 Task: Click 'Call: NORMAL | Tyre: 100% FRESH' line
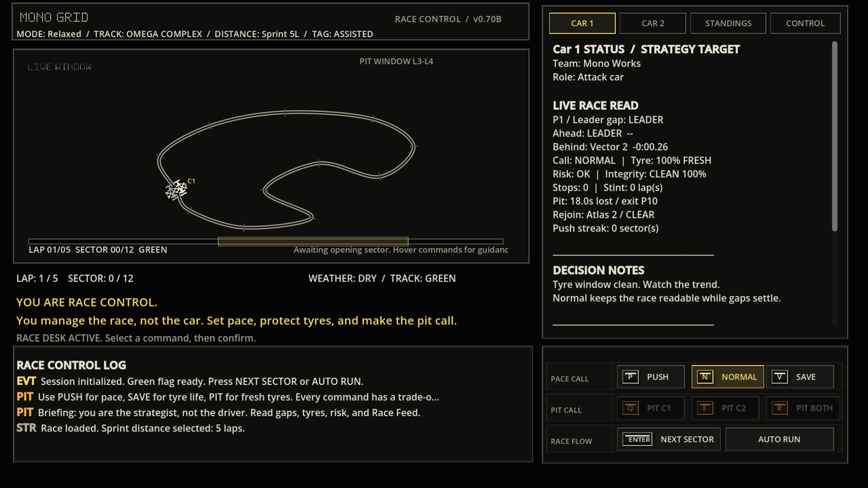click(632, 161)
